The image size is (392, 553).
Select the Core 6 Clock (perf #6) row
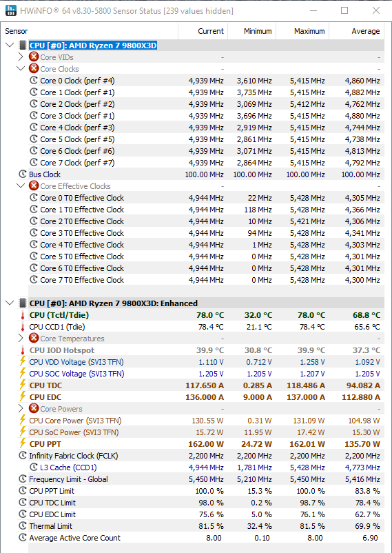206,150
